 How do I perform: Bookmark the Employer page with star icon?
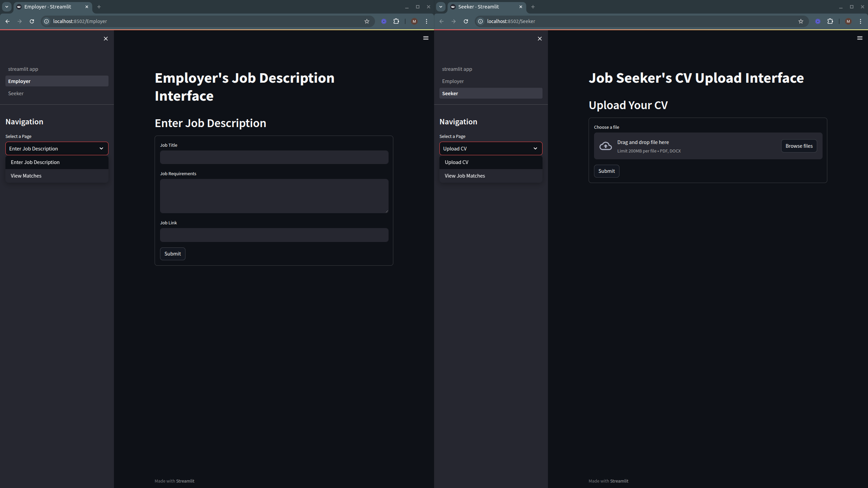(x=367, y=21)
